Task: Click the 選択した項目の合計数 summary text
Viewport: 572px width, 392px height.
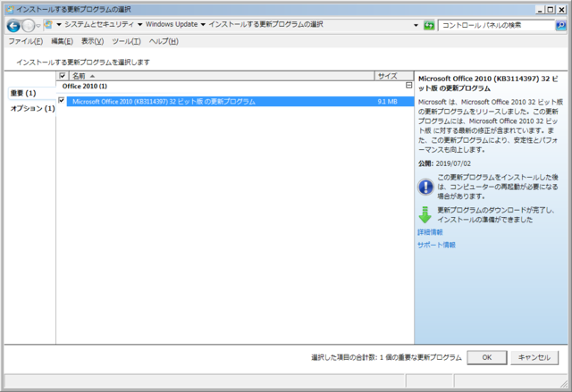Action: (x=386, y=357)
